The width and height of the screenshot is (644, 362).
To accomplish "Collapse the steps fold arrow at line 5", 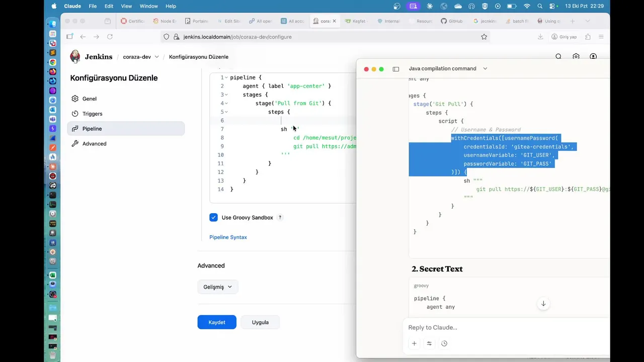I will tap(226, 112).
